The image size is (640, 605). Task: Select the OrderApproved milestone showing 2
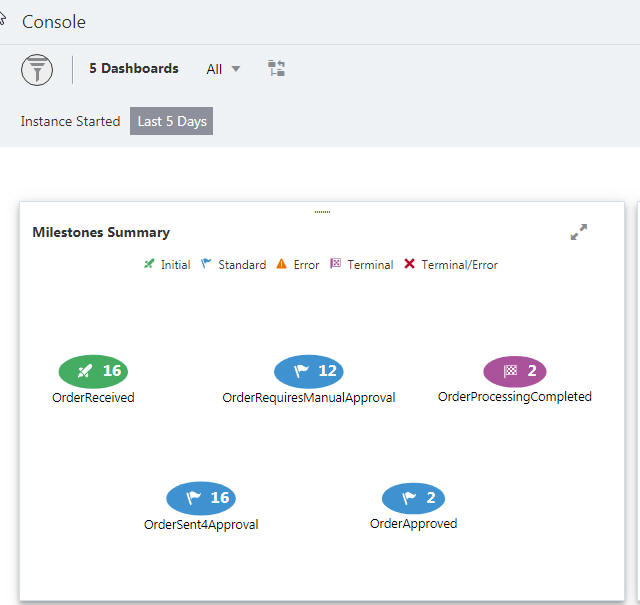(x=413, y=498)
